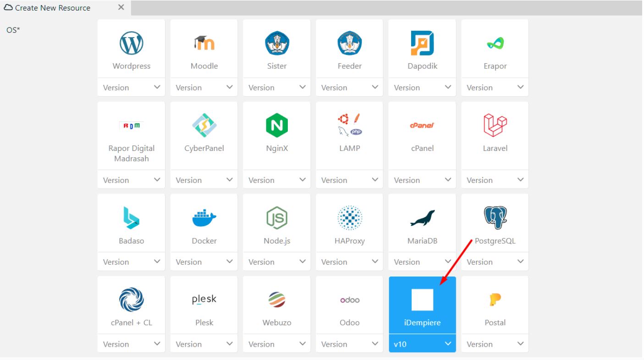The image size is (644, 360).
Task: Click the Plesk label text
Action: pyautogui.click(x=204, y=322)
